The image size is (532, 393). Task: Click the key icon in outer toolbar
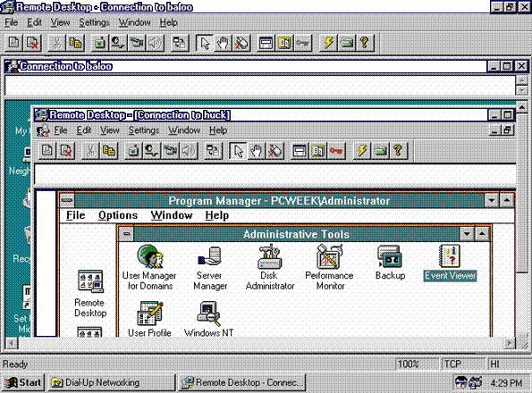(x=302, y=43)
